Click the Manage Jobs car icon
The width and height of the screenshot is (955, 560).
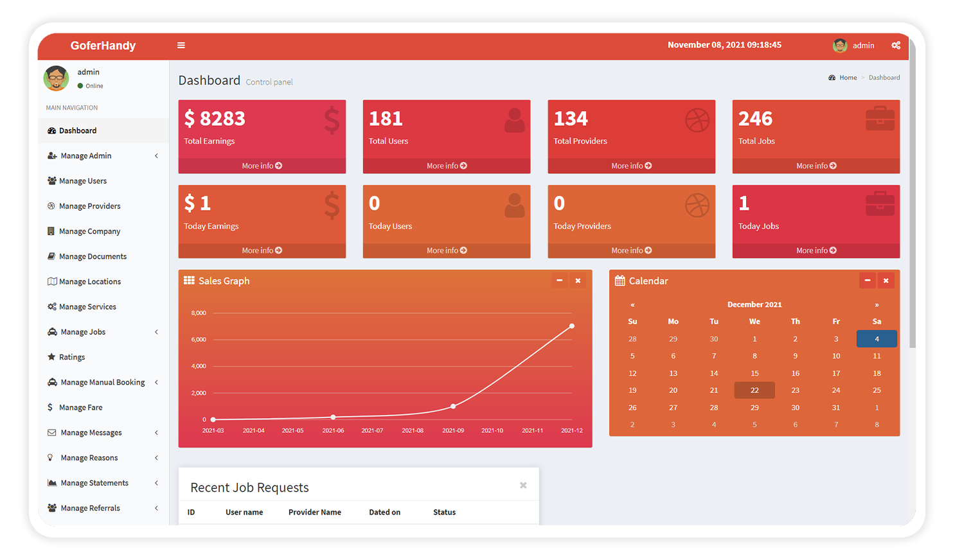coord(52,332)
